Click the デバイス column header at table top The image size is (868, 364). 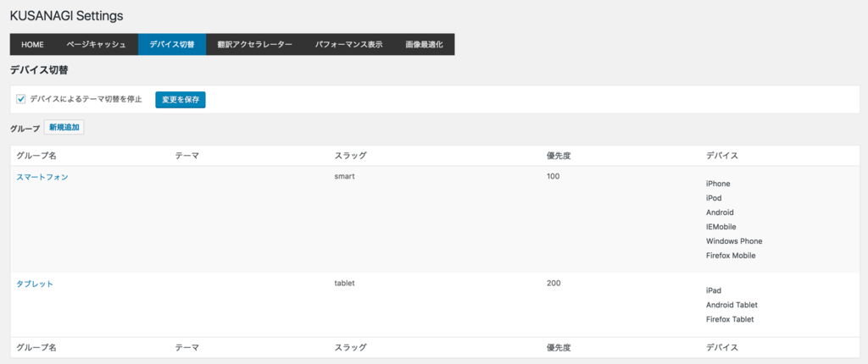pyautogui.click(x=722, y=156)
